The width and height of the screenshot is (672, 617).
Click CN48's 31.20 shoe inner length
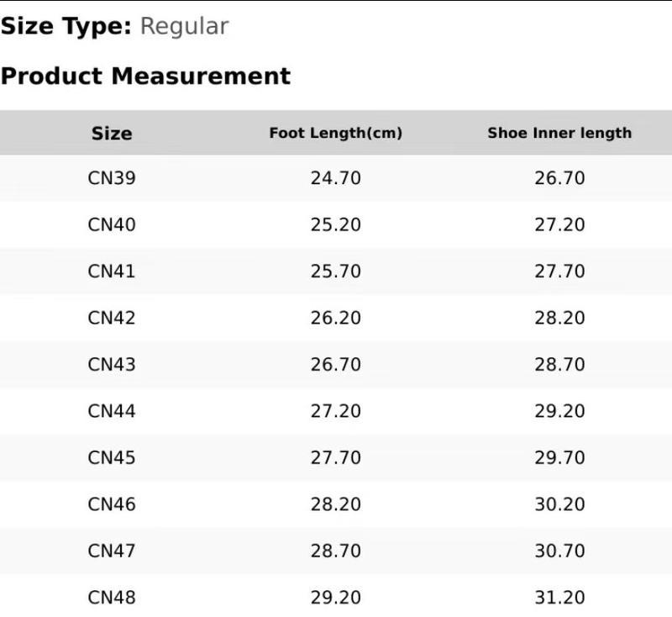tap(559, 598)
